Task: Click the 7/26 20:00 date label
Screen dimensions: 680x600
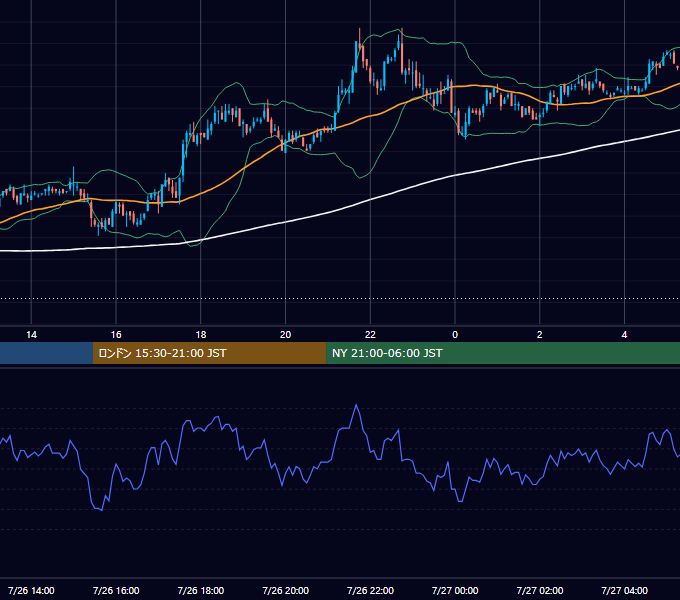Action: click(x=285, y=590)
